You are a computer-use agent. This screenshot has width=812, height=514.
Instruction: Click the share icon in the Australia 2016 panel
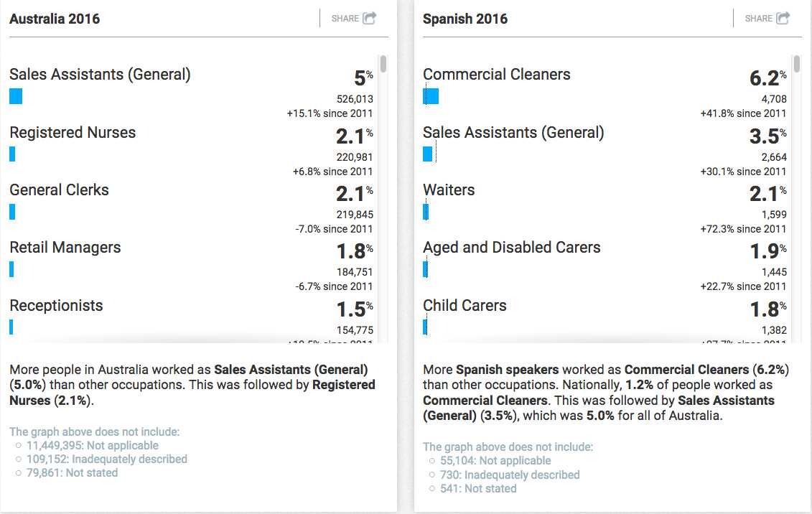369,18
